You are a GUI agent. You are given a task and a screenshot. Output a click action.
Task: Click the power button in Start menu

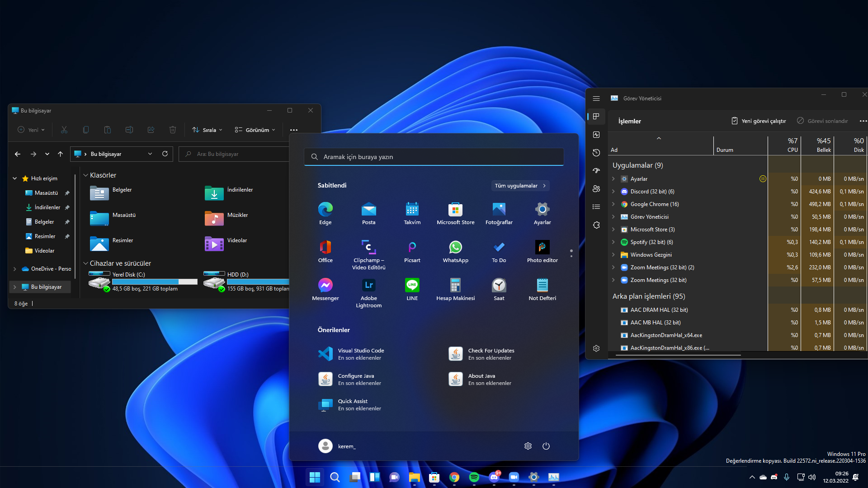coord(546,446)
